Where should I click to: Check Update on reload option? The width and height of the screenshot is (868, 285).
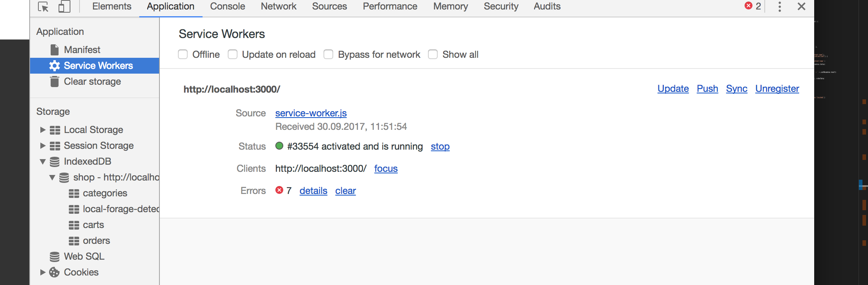coord(233,54)
